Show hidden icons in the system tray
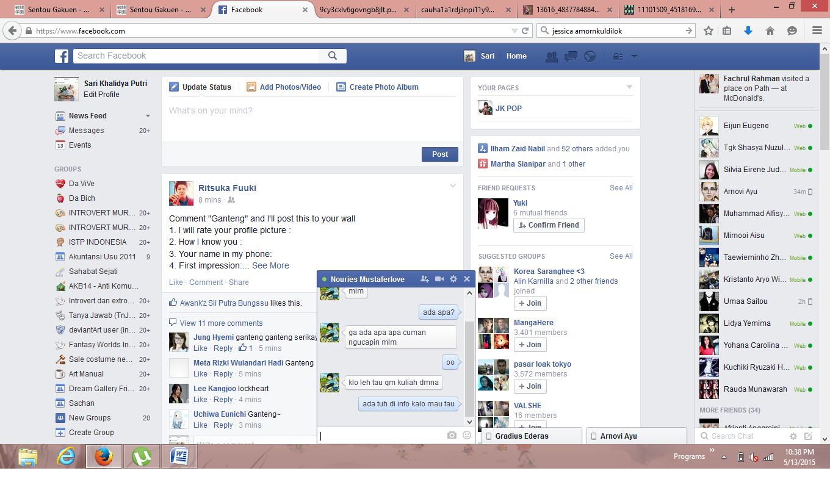This screenshot has width=830, height=504. pyautogui.click(x=724, y=457)
